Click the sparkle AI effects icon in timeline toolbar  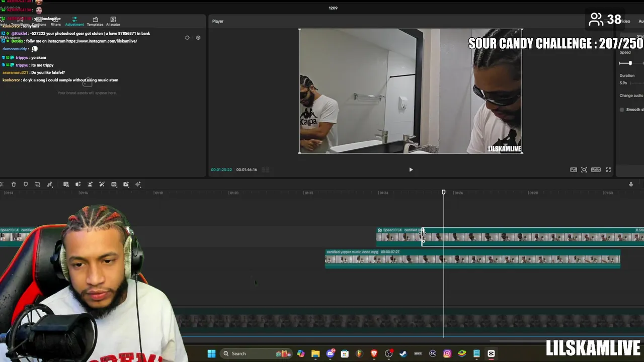pos(138,185)
